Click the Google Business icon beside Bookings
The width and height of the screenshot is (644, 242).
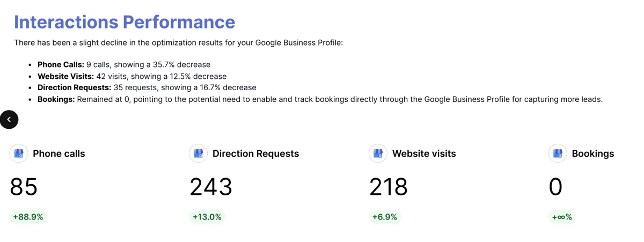[x=558, y=153]
